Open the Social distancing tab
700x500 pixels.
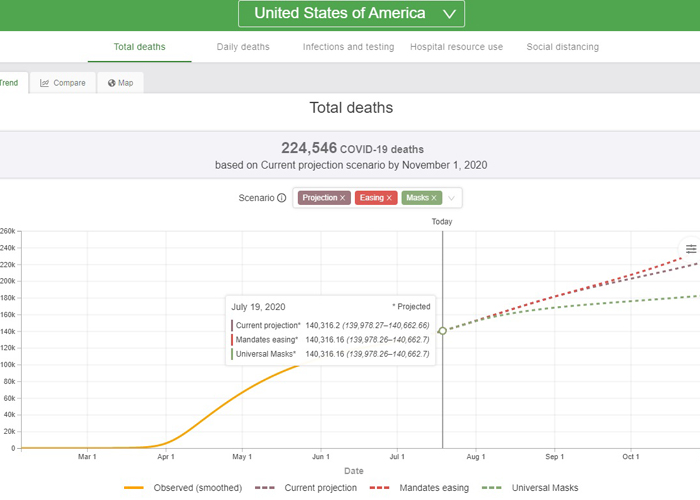562,47
